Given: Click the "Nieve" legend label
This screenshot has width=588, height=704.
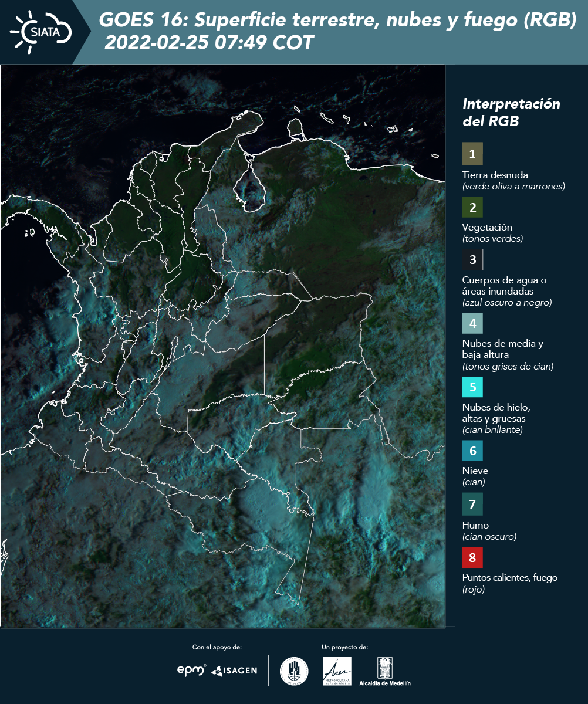Looking at the screenshot, I should tap(475, 471).
